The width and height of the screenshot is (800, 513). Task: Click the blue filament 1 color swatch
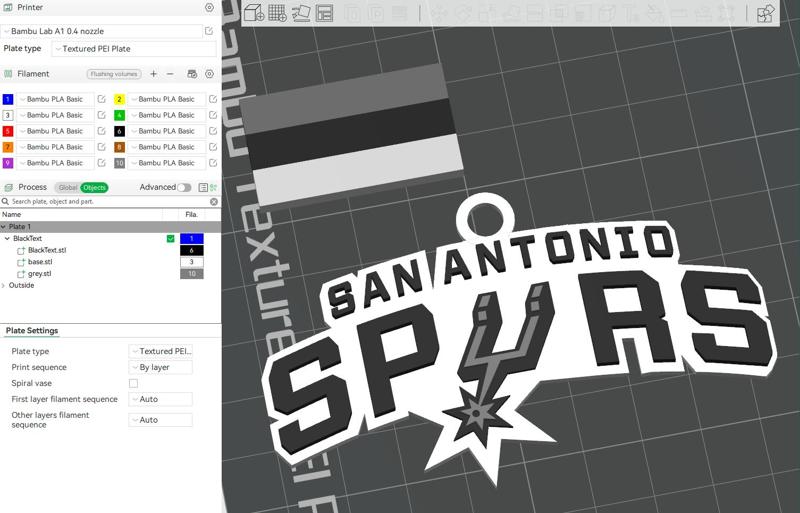click(x=8, y=99)
